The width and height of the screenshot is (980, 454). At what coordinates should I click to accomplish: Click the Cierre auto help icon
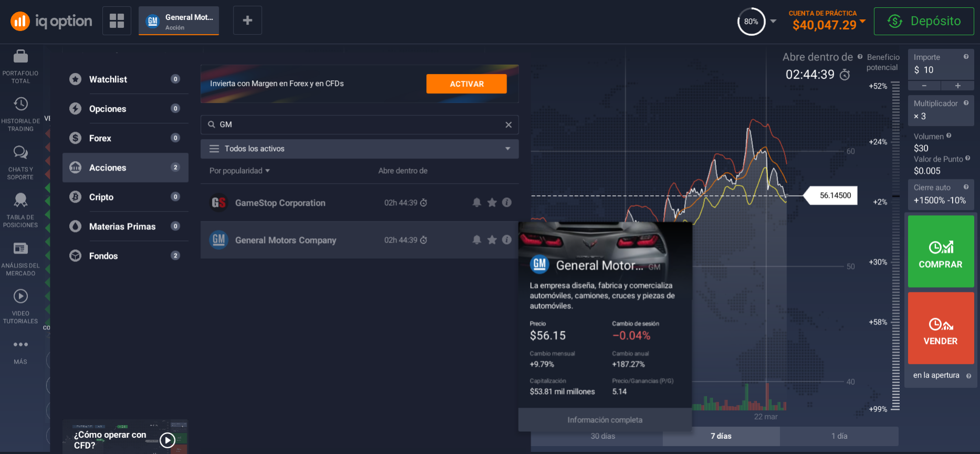click(966, 187)
